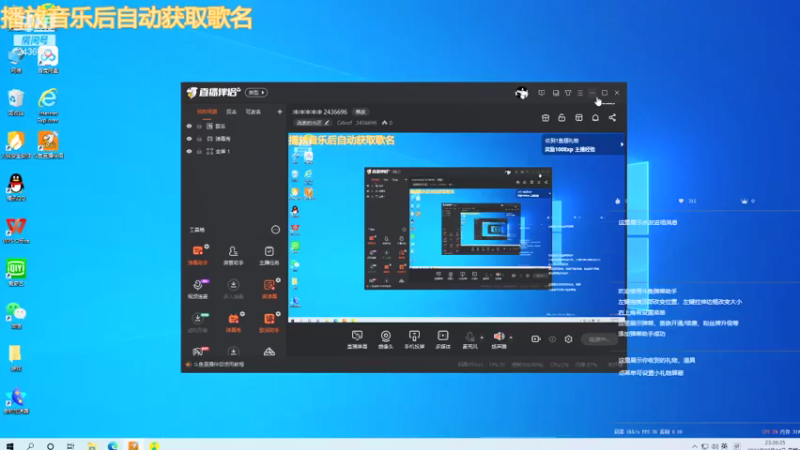
Task: Select the Fullscreen 1 source row
Action: 234,152
